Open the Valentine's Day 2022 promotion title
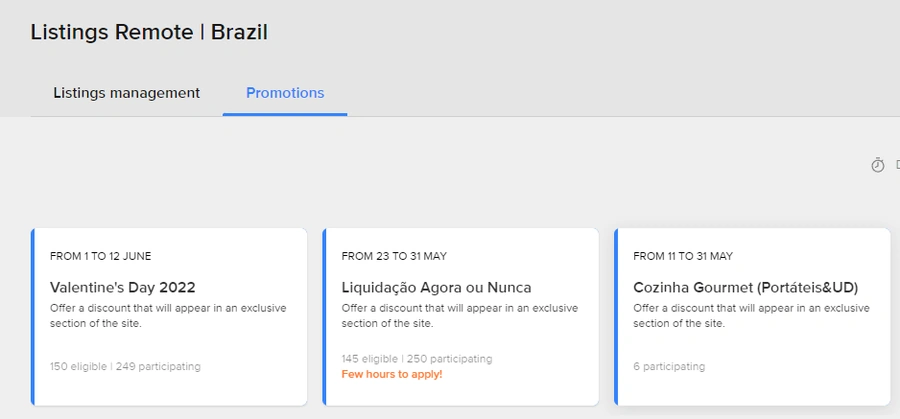This screenshot has width=900, height=419. pos(123,287)
